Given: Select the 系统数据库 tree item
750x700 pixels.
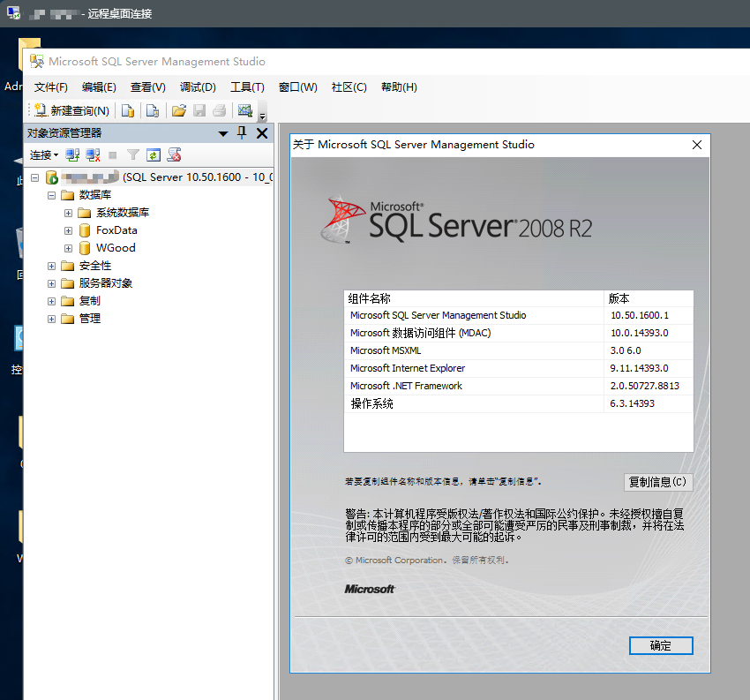Looking at the screenshot, I should coord(123,213).
